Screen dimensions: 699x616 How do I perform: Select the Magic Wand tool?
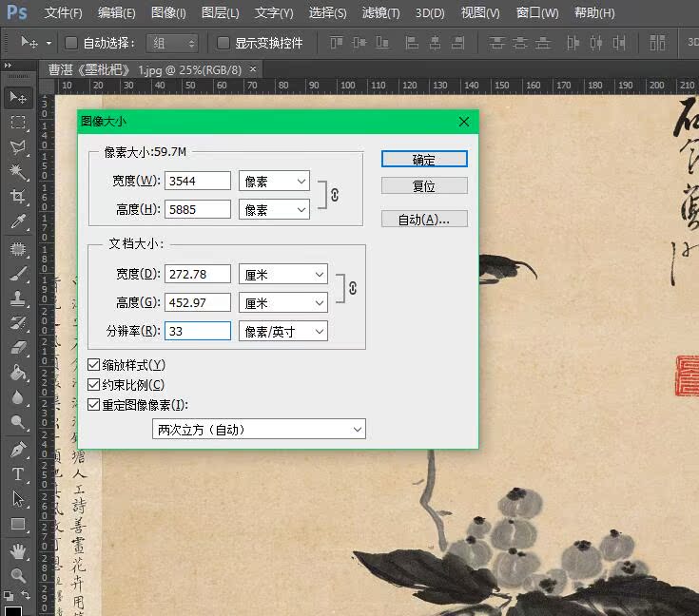(18, 172)
